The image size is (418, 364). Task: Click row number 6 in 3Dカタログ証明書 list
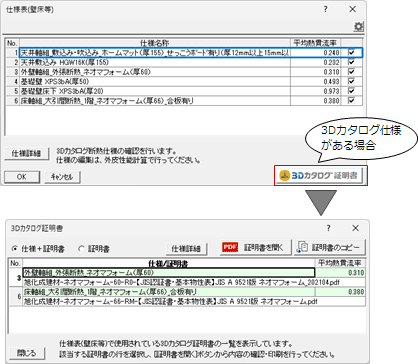16,297
